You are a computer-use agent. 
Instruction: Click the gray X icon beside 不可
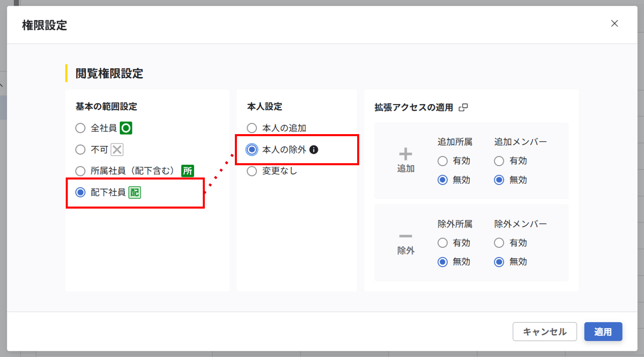[x=118, y=149]
